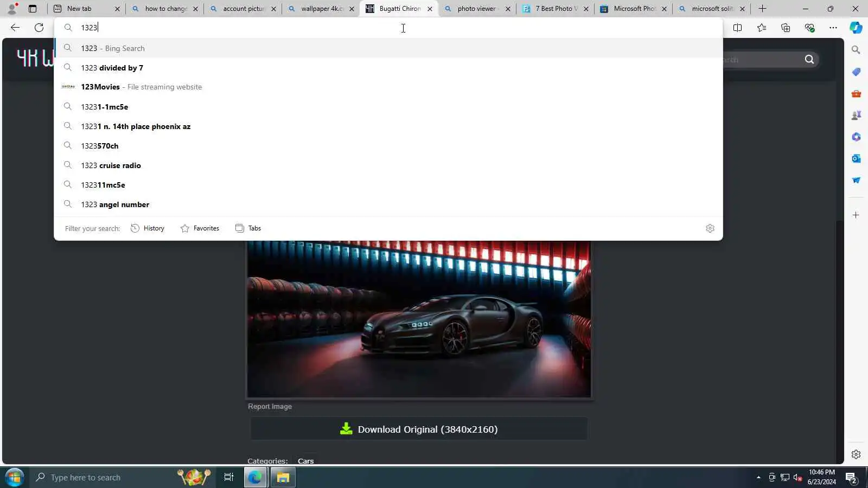Refresh the current page
This screenshot has height=488, width=868.
(x=39, y=28)
